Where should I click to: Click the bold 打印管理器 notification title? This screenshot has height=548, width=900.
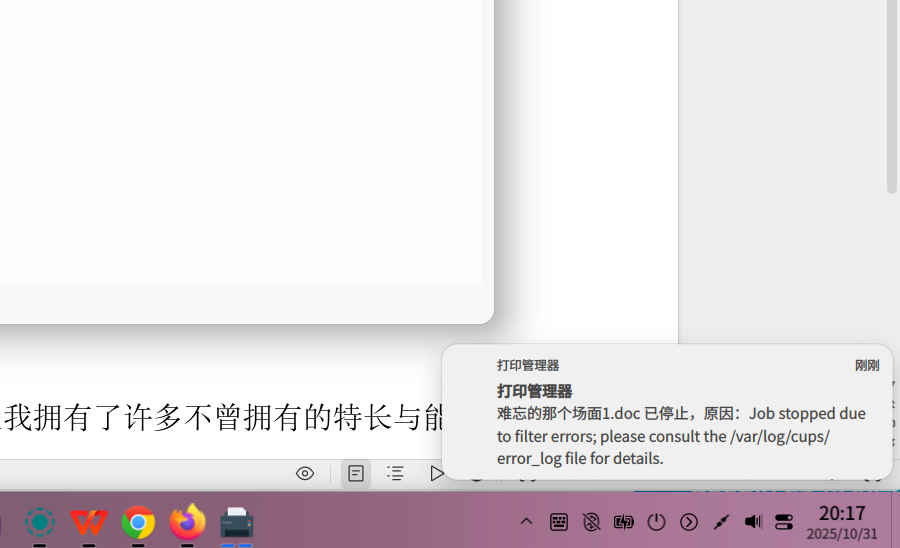[534, 391]
